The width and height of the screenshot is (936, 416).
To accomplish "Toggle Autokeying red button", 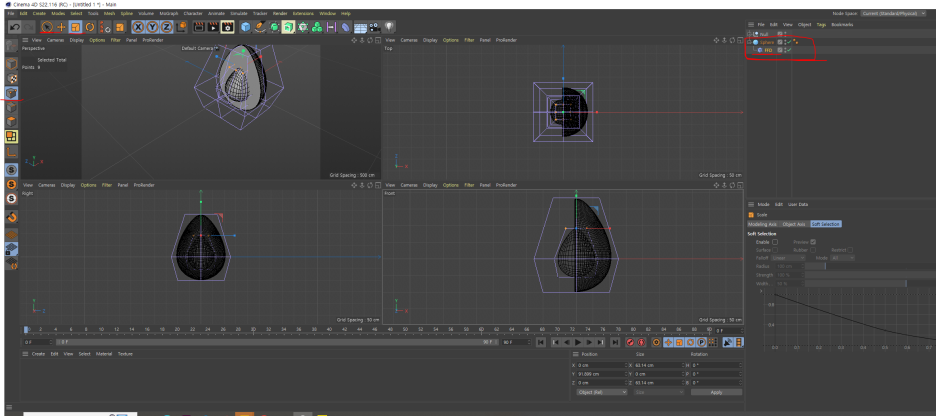I will point(642,343).
